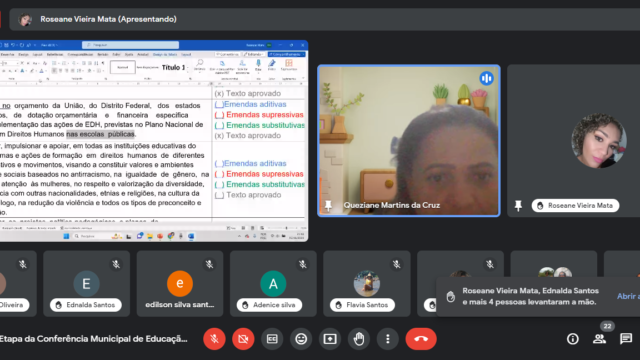The image size is (640, 360).
Task: Turn on the camera button
Action: point(243,339)
